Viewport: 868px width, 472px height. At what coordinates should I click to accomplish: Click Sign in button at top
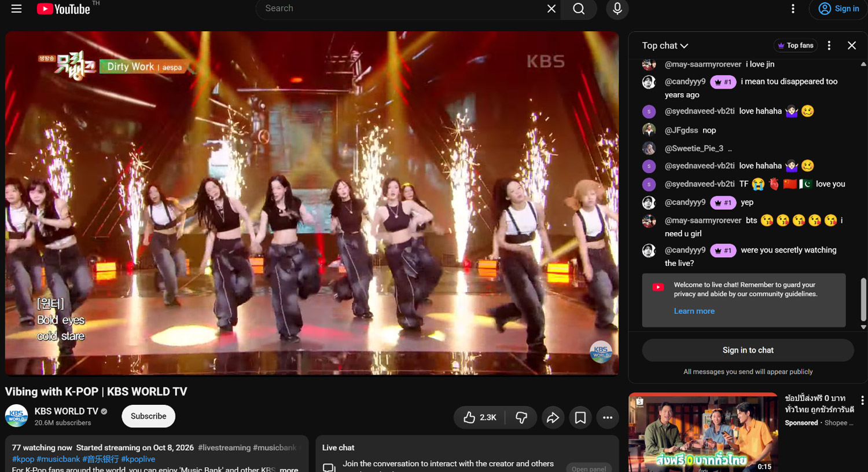[838, 9]
